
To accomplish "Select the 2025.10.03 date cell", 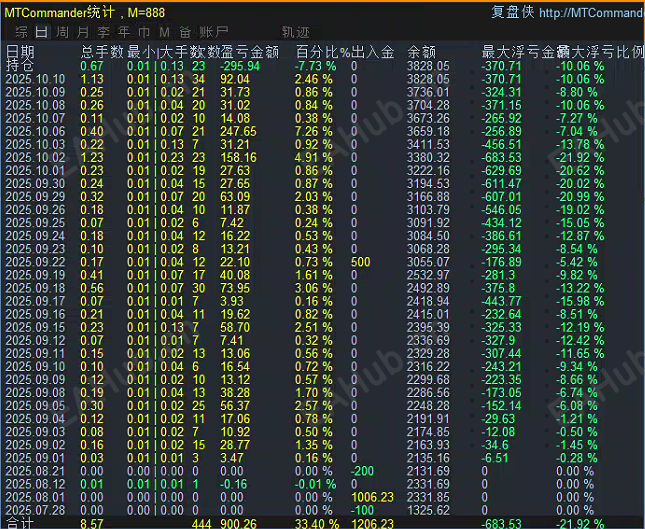I will pos(35,144).
